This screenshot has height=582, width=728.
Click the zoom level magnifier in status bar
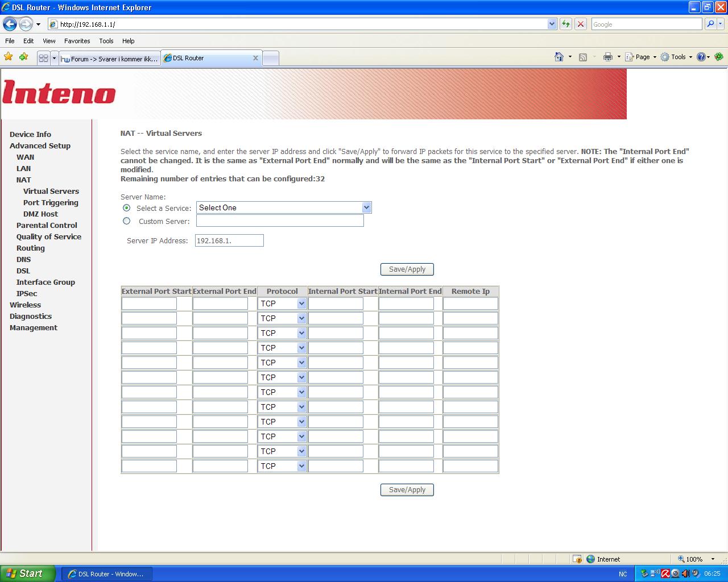681,559
